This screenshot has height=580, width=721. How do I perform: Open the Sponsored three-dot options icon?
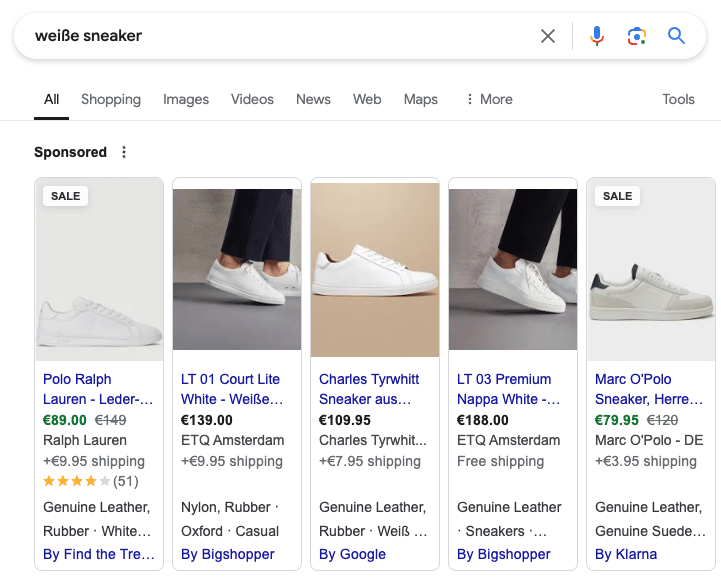coord(124,152)
